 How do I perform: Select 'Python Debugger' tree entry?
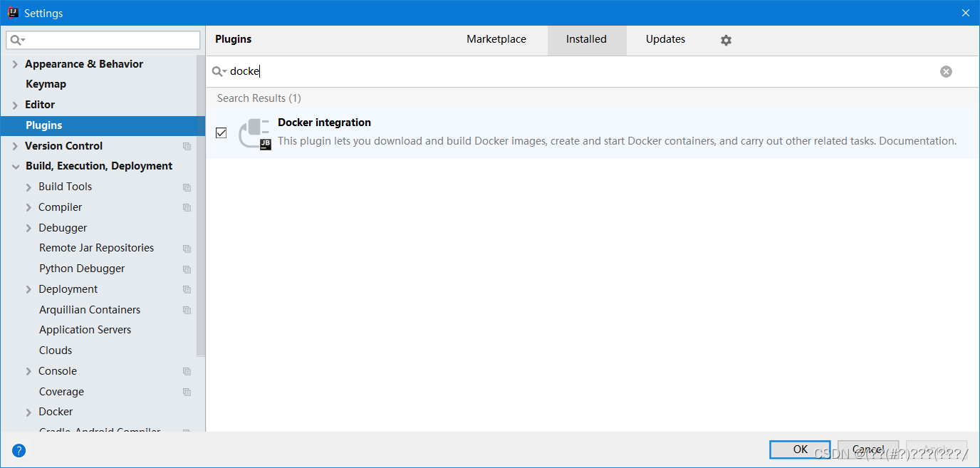(82, 269)
